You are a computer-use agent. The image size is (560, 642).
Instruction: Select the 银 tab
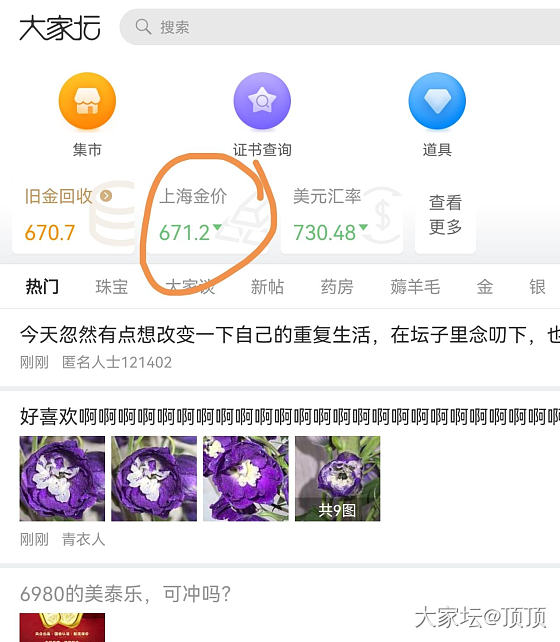pos(537,287)
